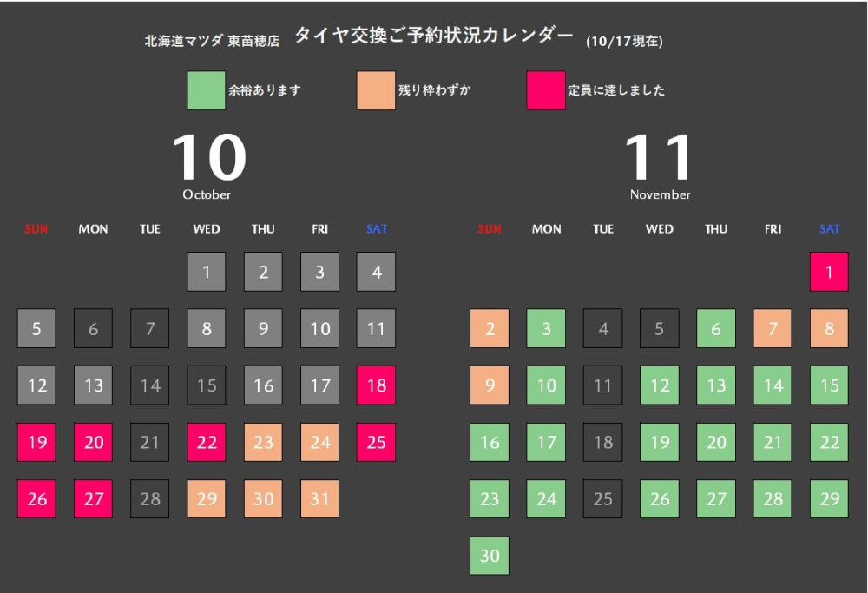Select October 18 fully booked date

tap(376, 385)
